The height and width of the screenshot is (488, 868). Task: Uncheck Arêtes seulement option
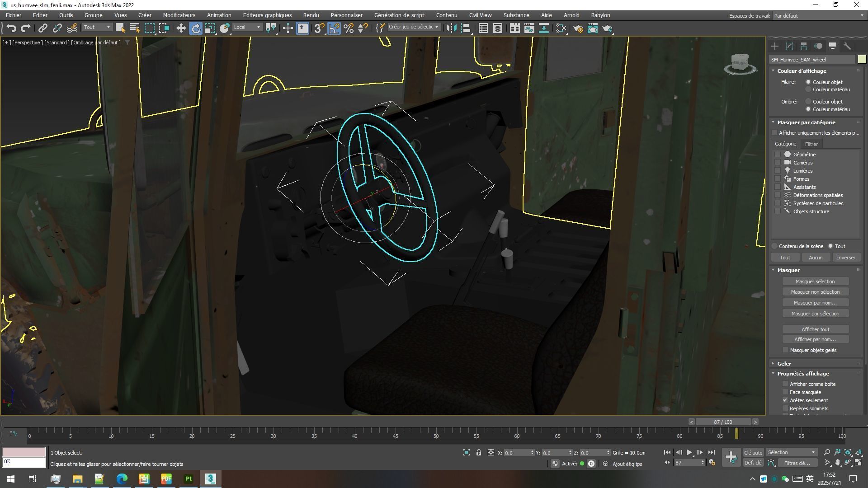tap(785, 400)
